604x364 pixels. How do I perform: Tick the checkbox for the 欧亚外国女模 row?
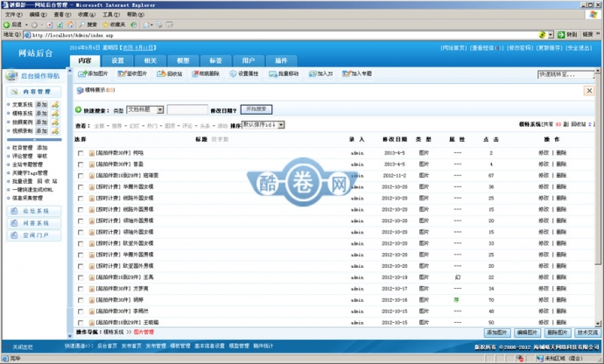pyautogui.click(x=81, y=244)
